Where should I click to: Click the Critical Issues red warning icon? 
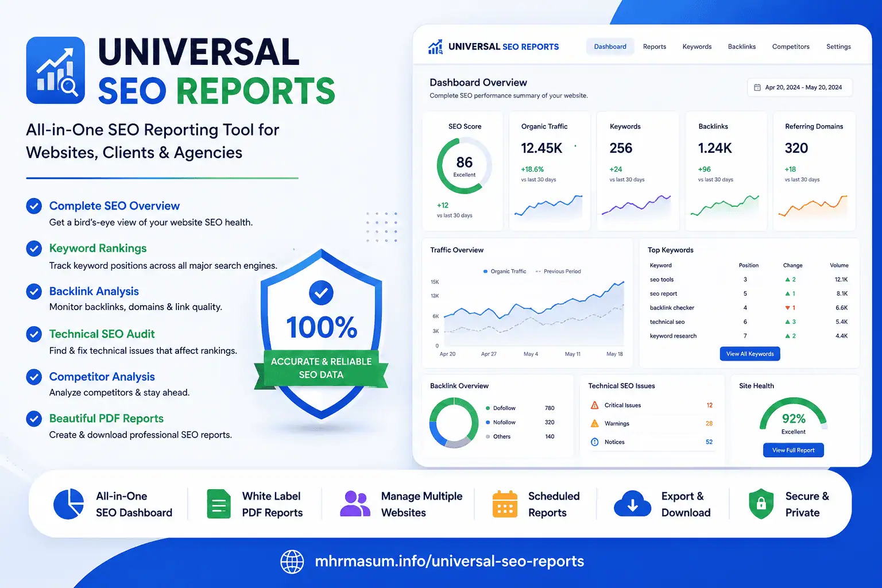(x=595, y=405)
